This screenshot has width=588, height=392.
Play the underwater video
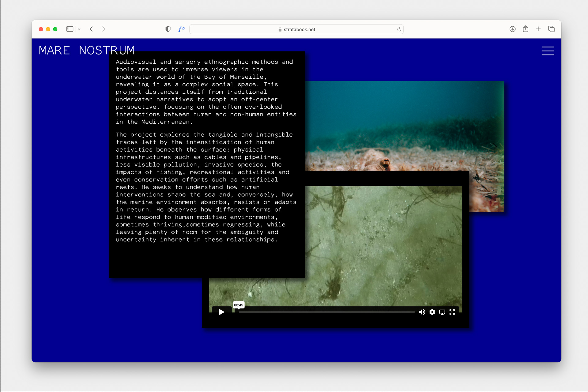221,312
